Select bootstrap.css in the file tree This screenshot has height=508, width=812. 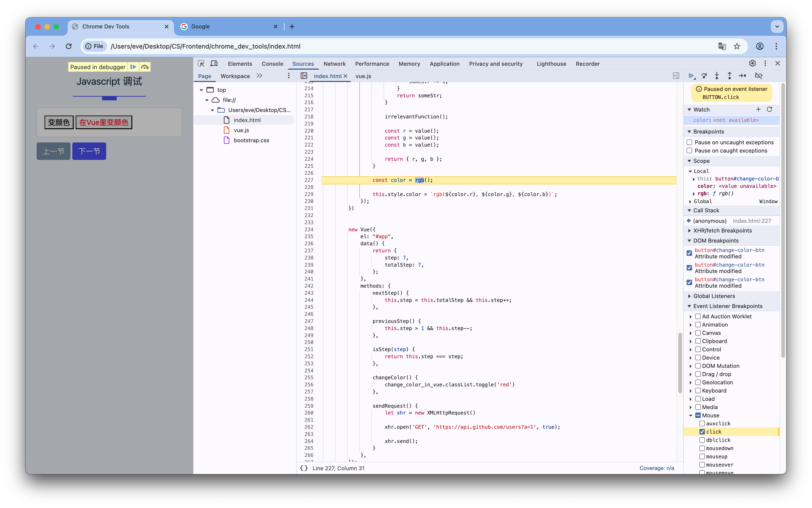[x=251, y=140]
